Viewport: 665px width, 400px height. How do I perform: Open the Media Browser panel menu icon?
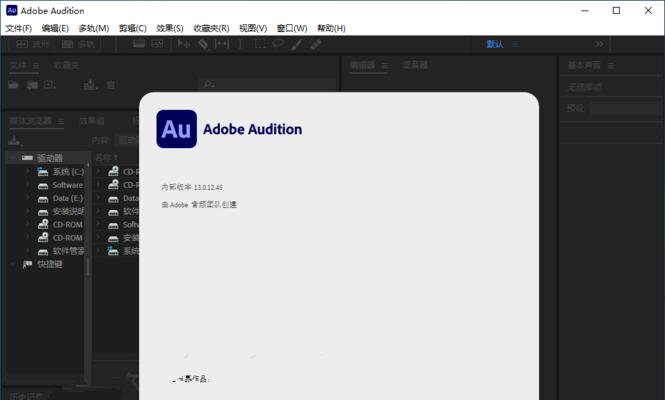point(61,122)
